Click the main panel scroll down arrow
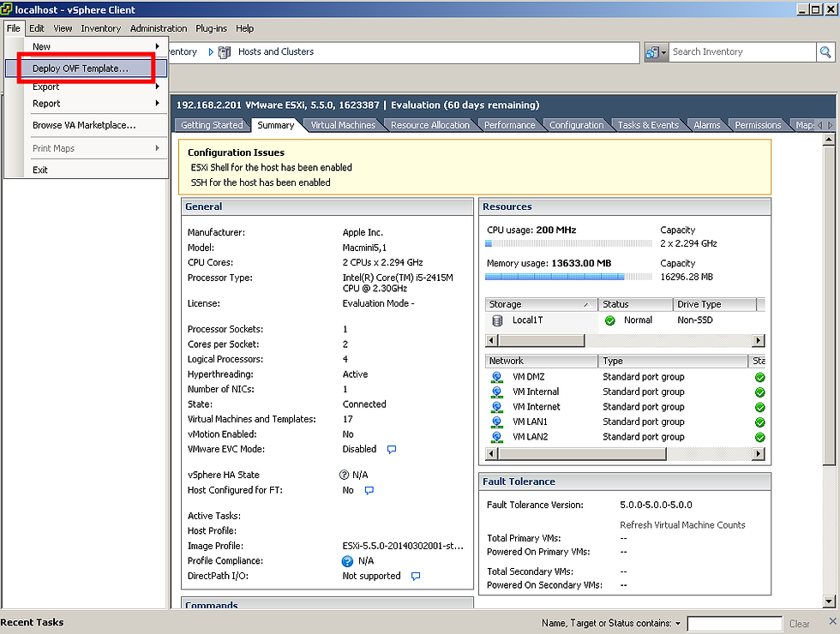 (829, 601)
